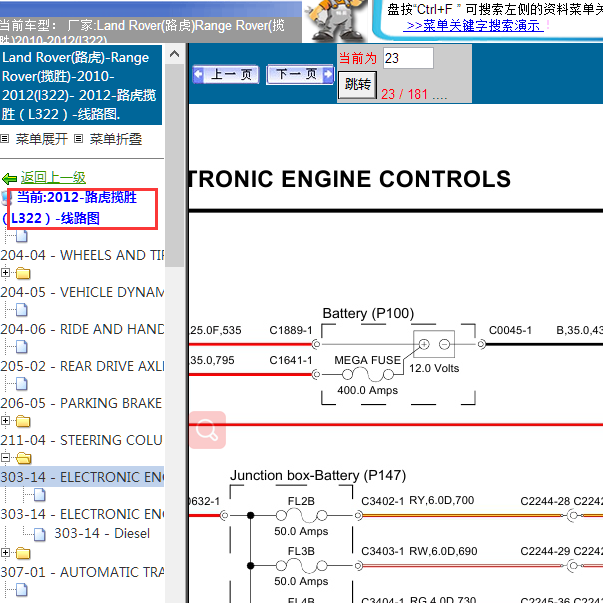
Task: Open second 303-14 - ELECTRONIC ENGINE entry
Action: click(82, 514)
